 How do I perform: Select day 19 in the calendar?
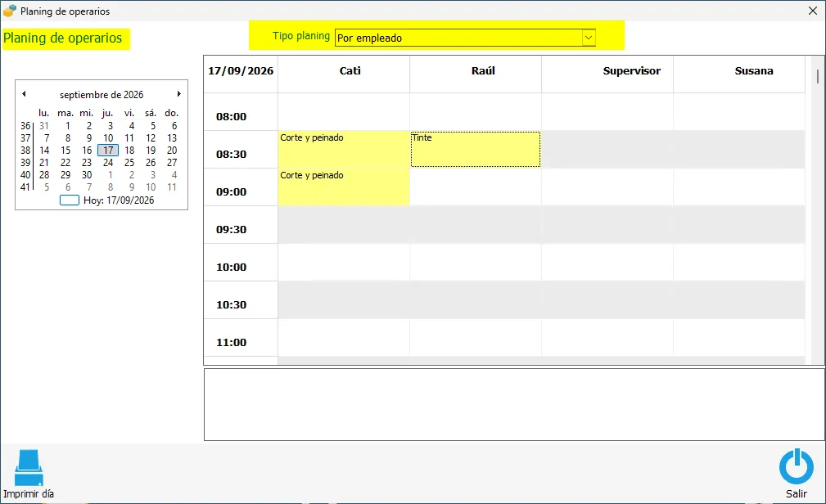(x=151, y=150)
